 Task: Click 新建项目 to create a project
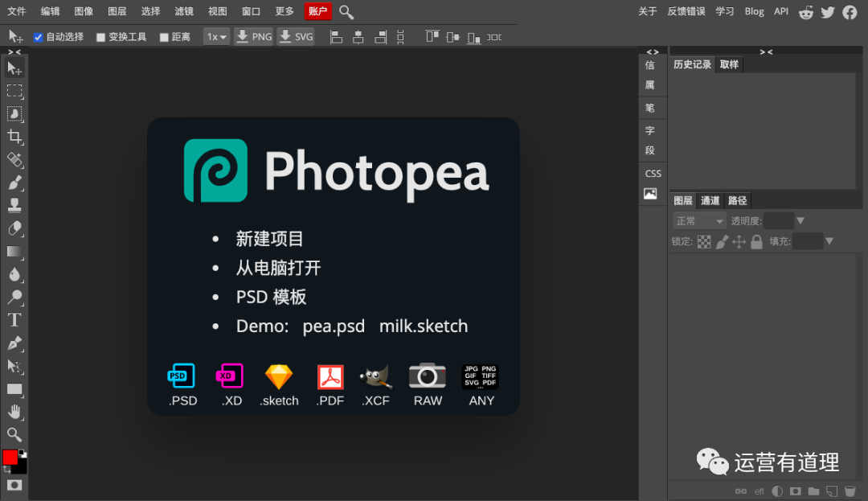tap(269, 239)
